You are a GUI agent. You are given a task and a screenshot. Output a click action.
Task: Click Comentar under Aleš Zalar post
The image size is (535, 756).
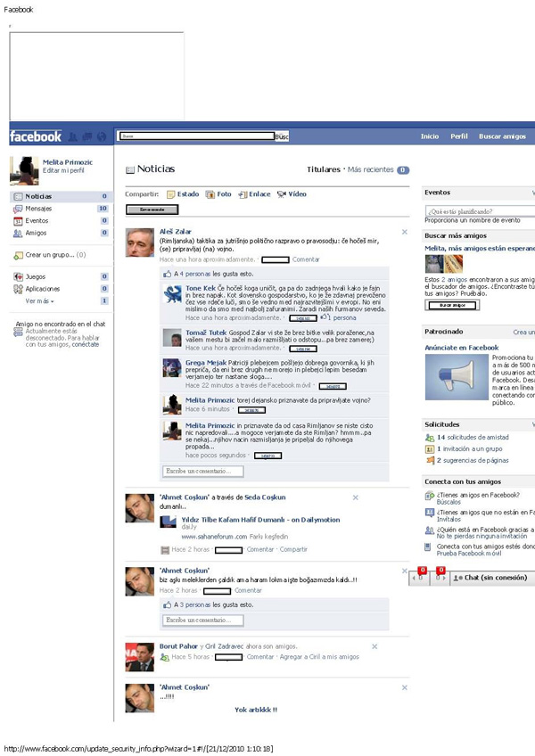(x=306, y=259)
